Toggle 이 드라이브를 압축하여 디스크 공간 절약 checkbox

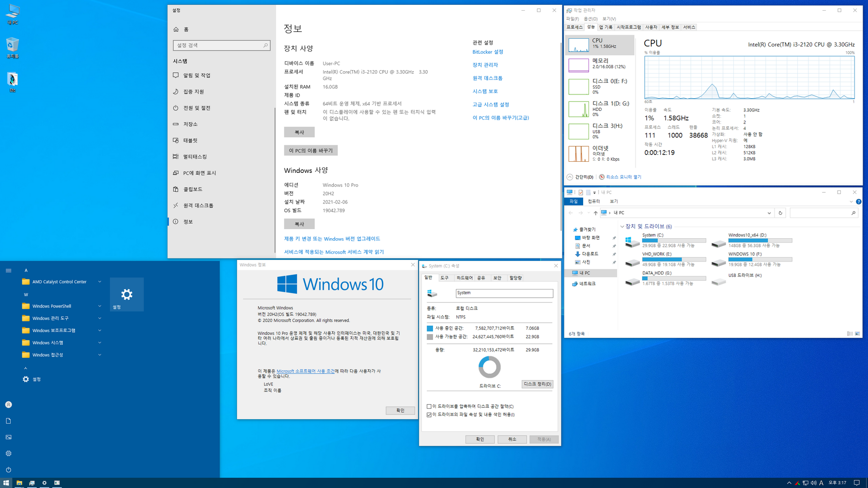pos(429,407)
